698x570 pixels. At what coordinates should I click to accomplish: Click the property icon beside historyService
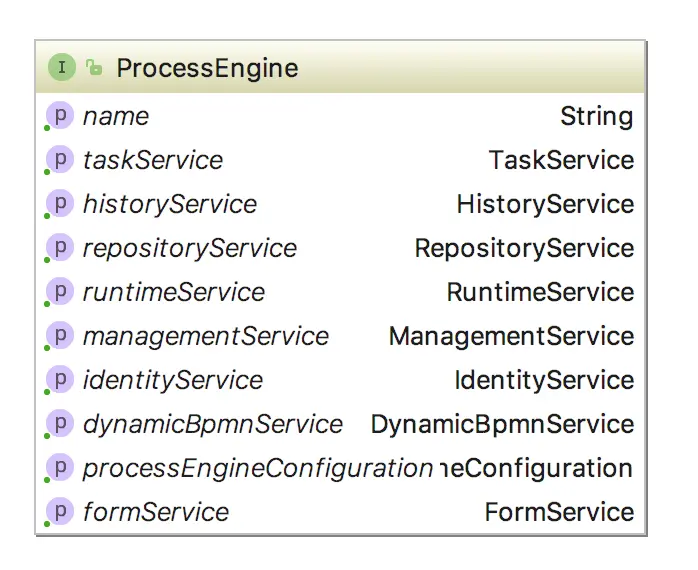[x=60, y=204]
